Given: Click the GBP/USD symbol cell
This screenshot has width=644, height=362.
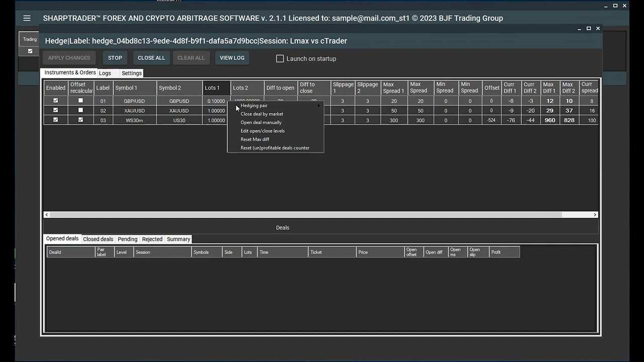Looking at the screenshot, I should pos(134,101).
